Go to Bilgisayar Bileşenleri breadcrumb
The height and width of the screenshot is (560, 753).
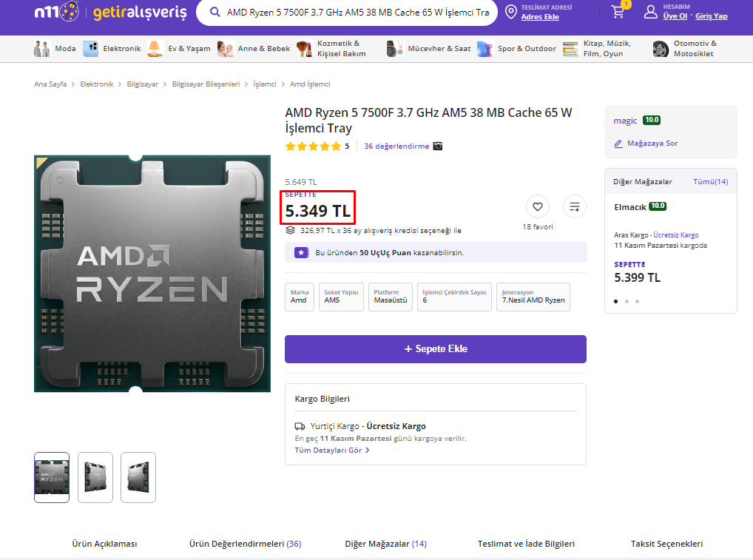tap(206, 84)
